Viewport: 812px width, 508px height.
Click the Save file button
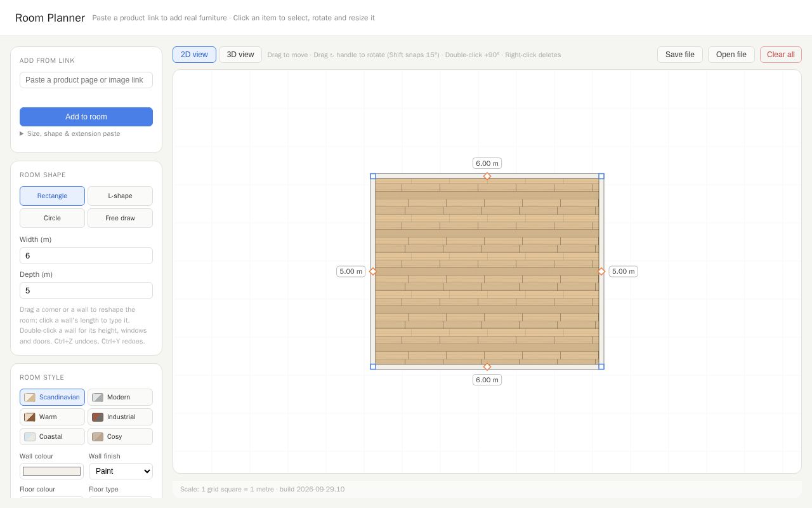click(680, 55)
